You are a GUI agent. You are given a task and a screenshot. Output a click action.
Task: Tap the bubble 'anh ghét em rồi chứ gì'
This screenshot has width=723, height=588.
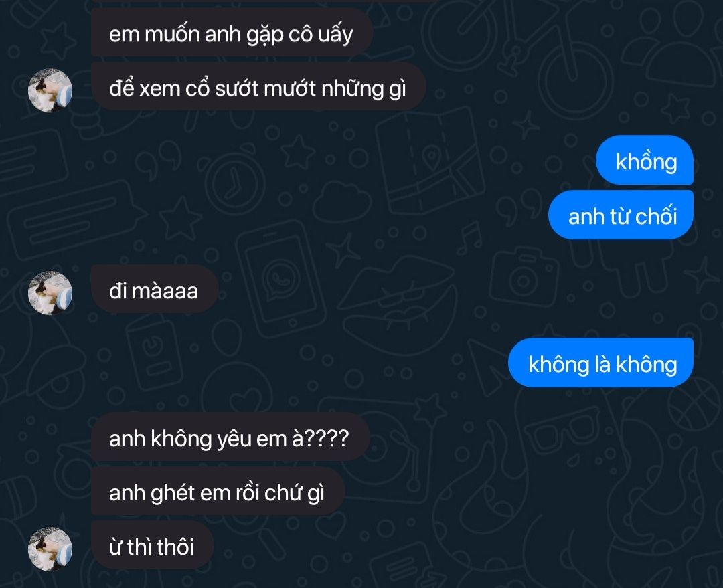(x=217, y=492)
